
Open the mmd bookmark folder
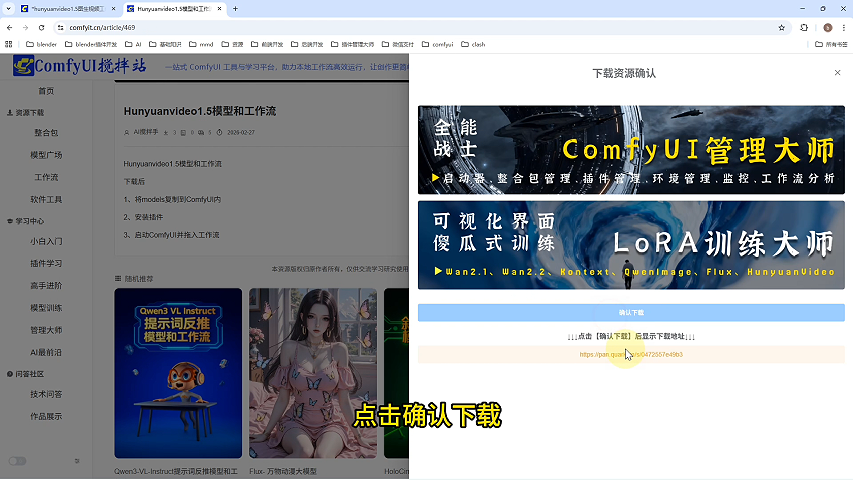pyautogui.click(x=201, y=44)
